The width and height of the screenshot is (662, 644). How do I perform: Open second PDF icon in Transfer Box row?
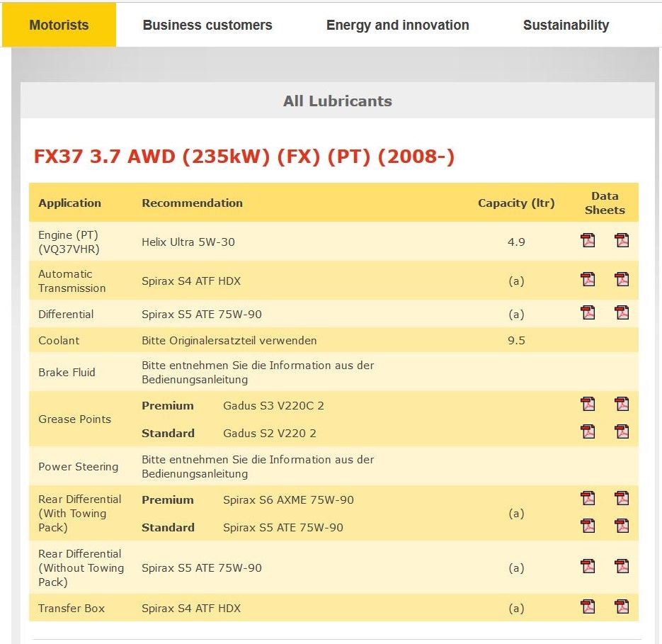(x=622, y=607)
